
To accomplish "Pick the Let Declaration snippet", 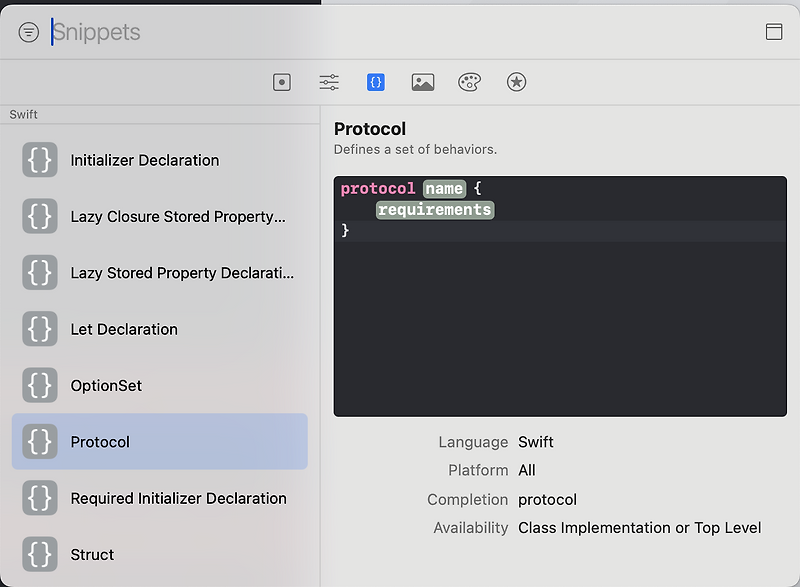I will click(x=124, y=329).
